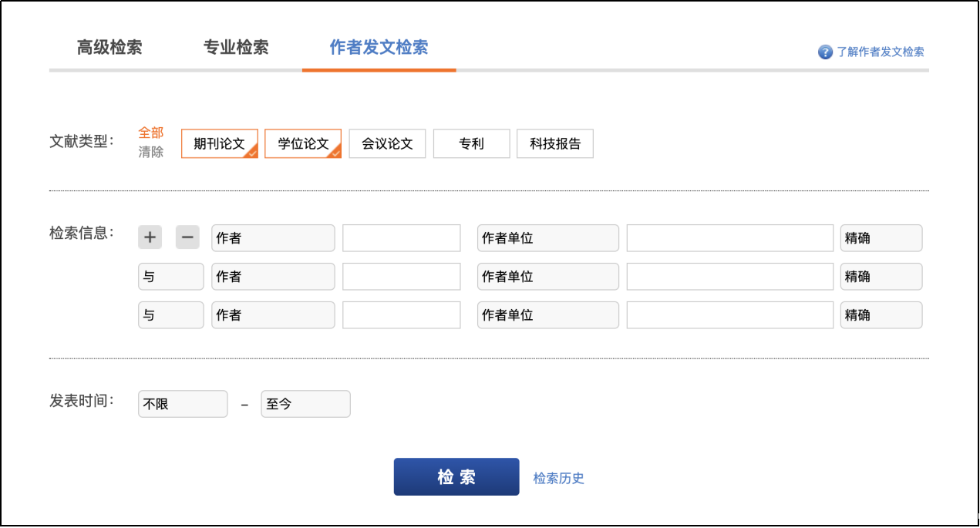The height and width of the screenshot is (528, 980).
Task: Click the blue 检索 search button
Action: tap(456, 477)
